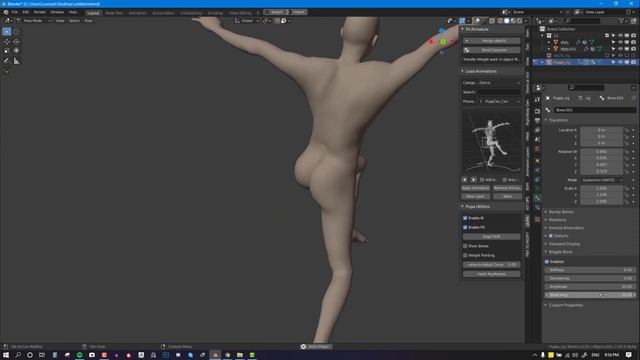Viewport: 640px width, 360px height.
Task: Select the Annotate pencil tool
Action: point(7,61)
